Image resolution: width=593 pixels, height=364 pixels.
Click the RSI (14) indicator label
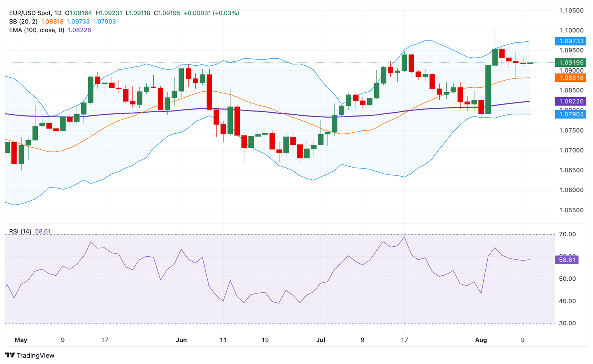20,231
